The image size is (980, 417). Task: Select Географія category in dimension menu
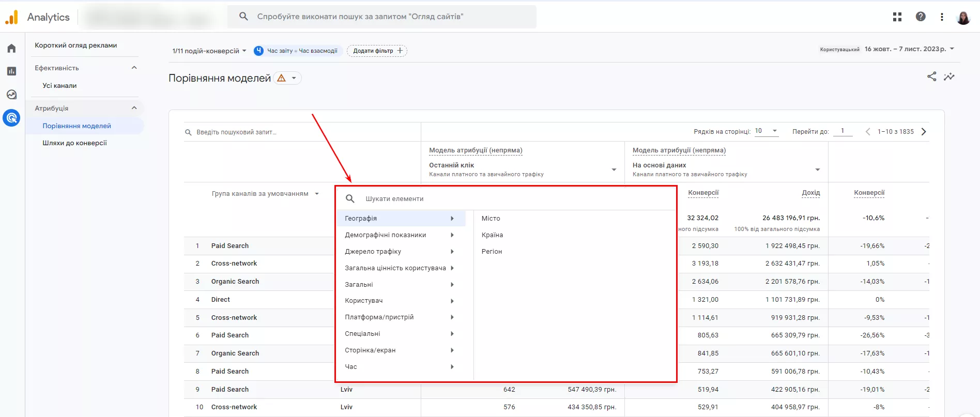click(x=401, y=219)
